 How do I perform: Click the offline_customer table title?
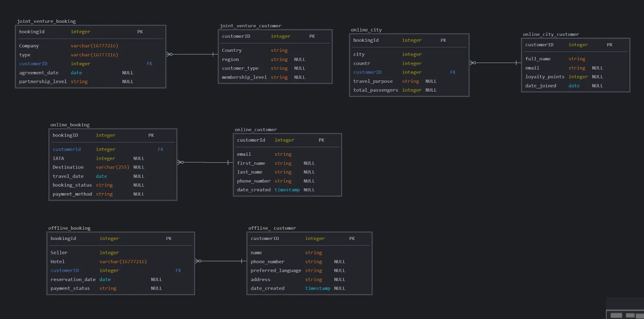point(272,228)
